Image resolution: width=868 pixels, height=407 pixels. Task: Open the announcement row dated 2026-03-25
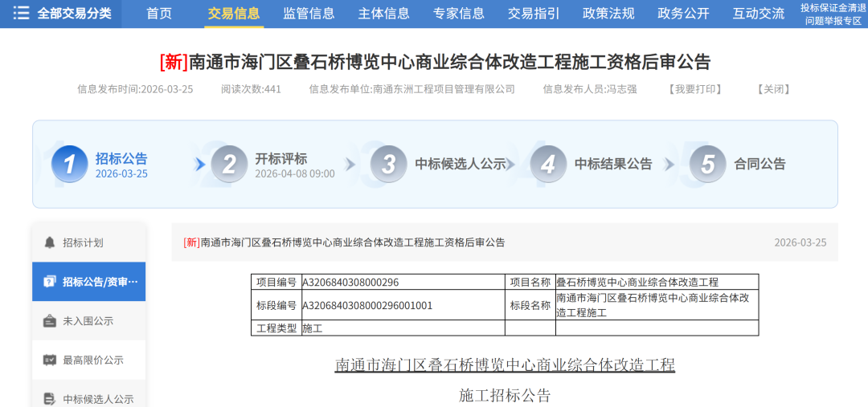click(504, 242)
